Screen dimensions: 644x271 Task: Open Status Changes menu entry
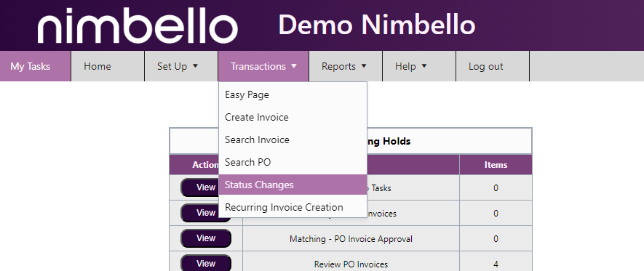(293, 185)
